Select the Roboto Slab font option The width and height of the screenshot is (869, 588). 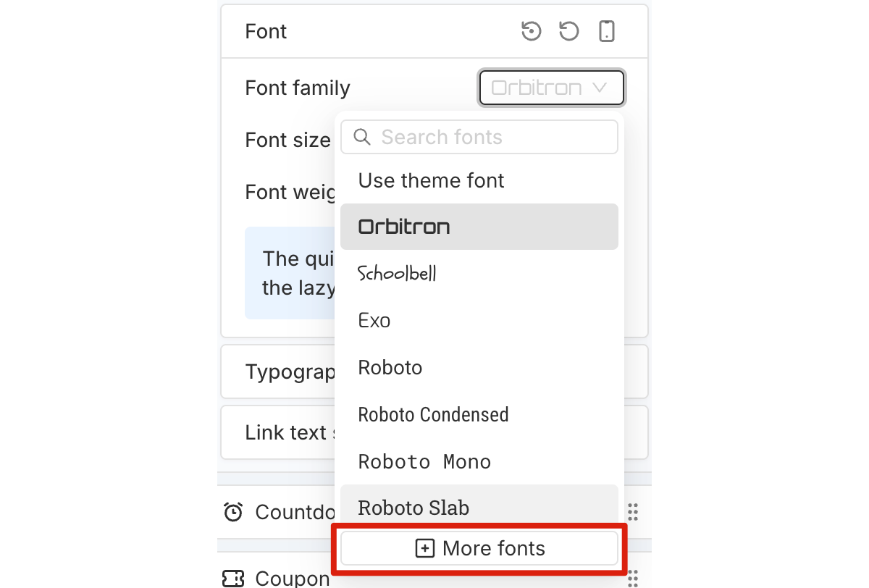coord(479,507)
